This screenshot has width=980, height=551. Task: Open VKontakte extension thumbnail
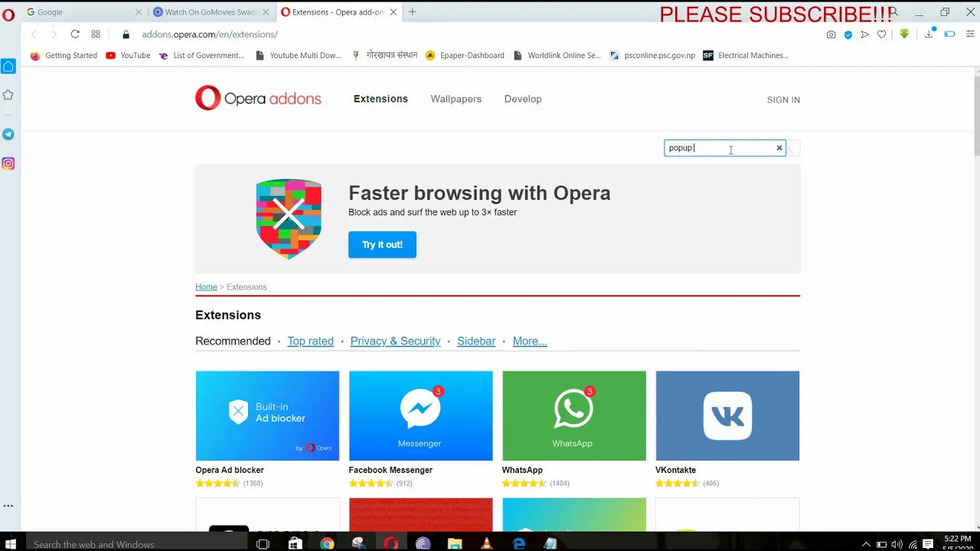click(727, 416)
